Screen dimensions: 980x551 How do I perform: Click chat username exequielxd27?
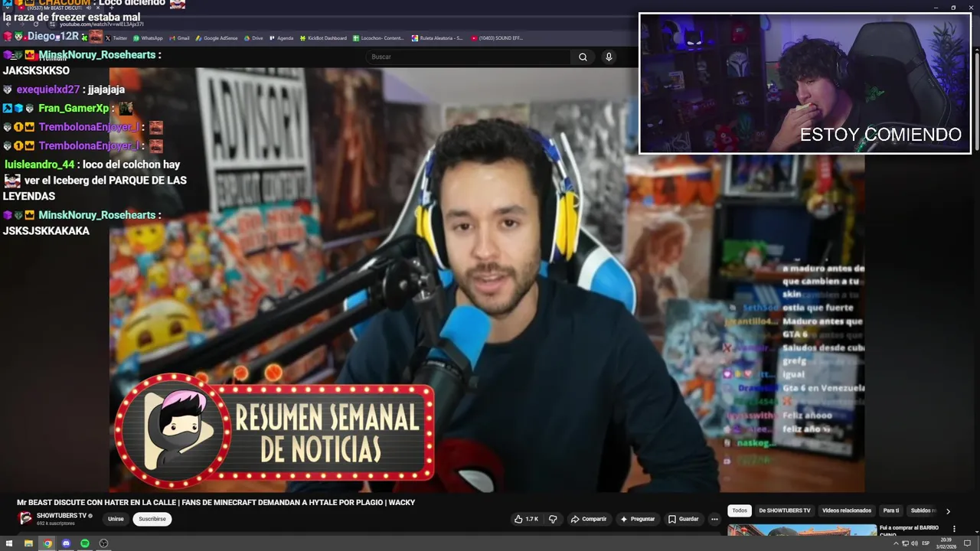48,90
